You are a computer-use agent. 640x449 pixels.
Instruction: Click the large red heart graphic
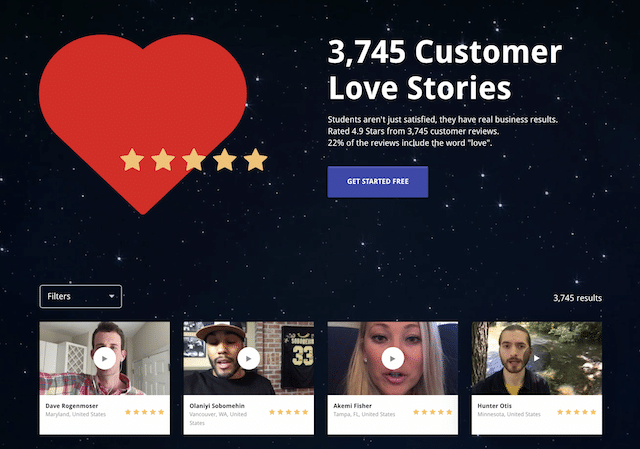pos(143,122)
